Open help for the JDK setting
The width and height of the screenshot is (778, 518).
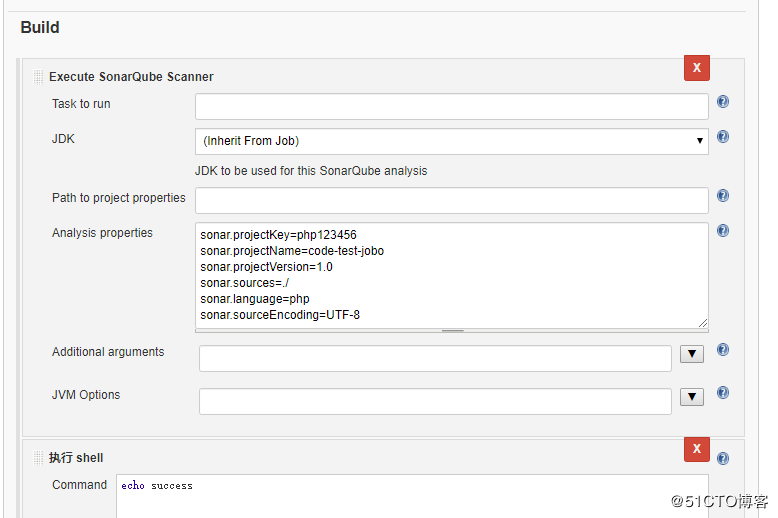pos(723,137)
